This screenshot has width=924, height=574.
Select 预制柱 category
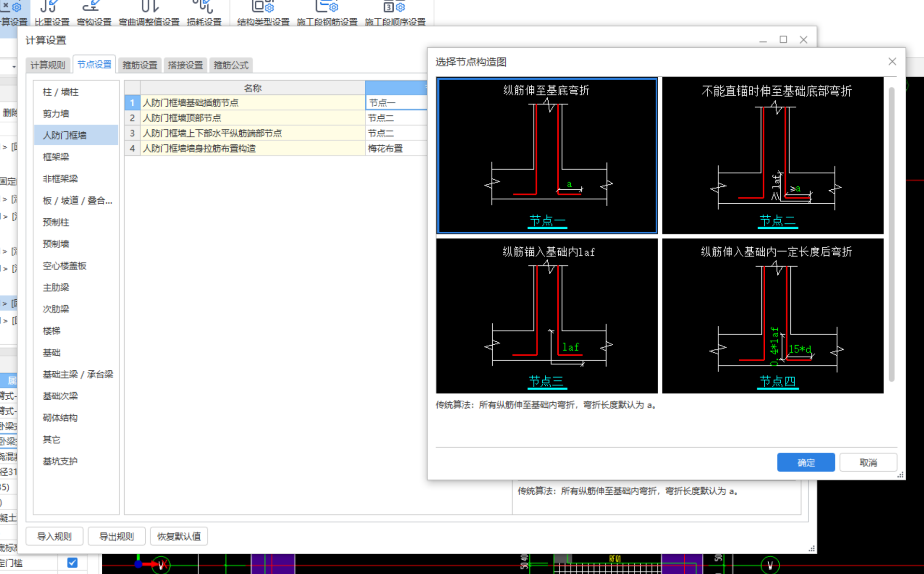pos(76,222)
